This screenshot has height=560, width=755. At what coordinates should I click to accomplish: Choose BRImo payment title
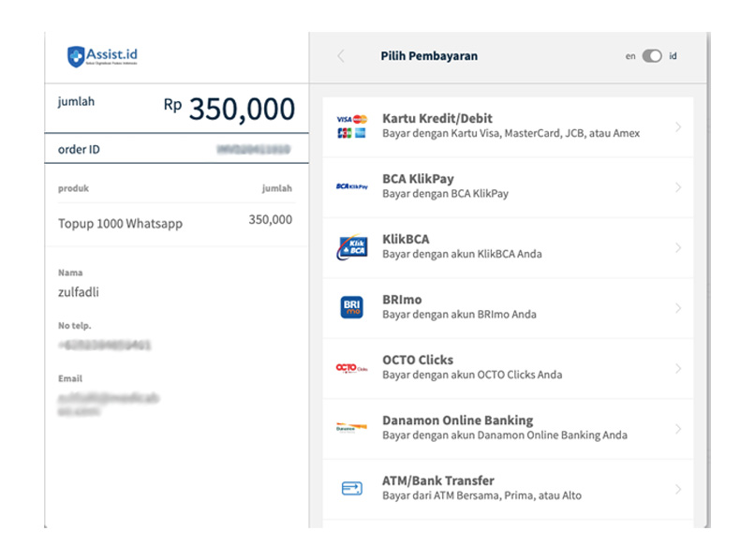pyautogui.click(x=402, y=300)
